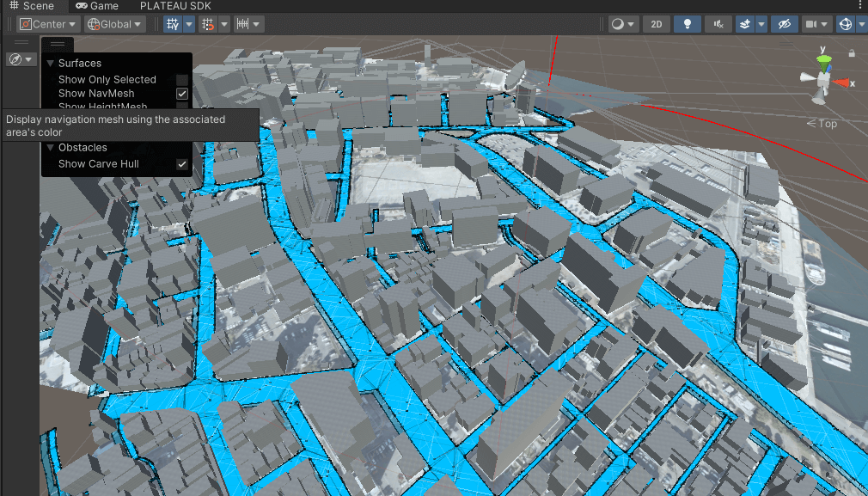Click the 'Show Only Selected' label
This screenshot has height=496, width=868.
[107, 80]
